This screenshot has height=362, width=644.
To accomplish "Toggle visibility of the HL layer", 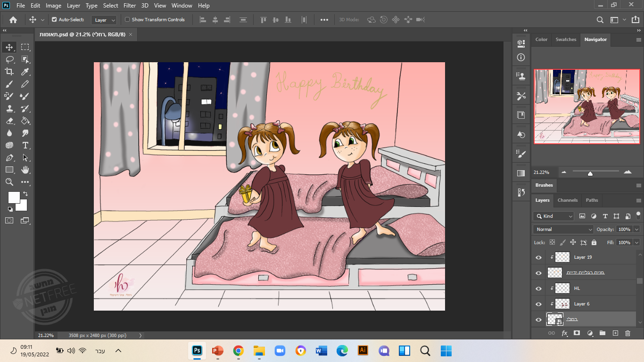I will click(539, 288).
